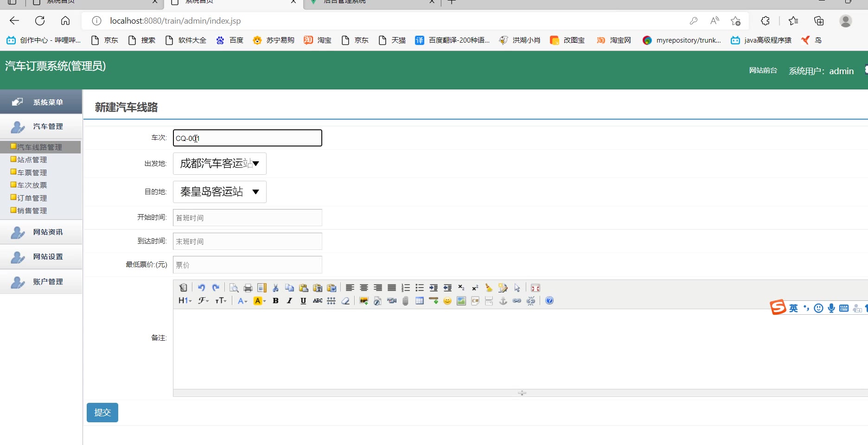This screenshot has height=445, width=868.
Task: Expand the 汽车管理 sidebar section
Action: tap(41, 127)
